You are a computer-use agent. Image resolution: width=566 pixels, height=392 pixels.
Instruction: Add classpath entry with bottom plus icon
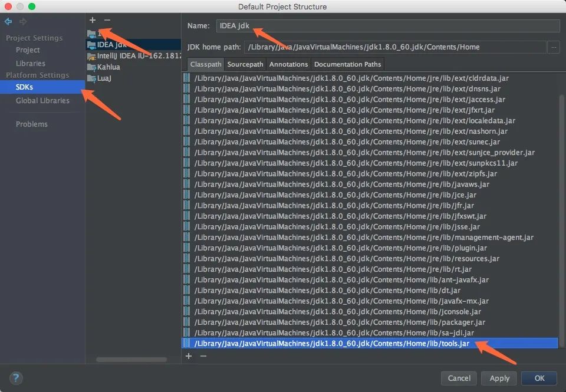189,356
